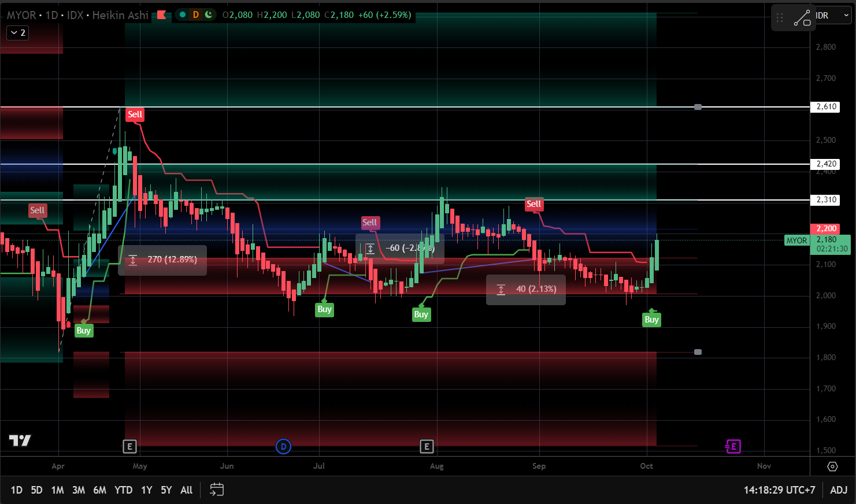Click the TradingView logo
Viewport: 856px width, 504px height.
[20, 440]
